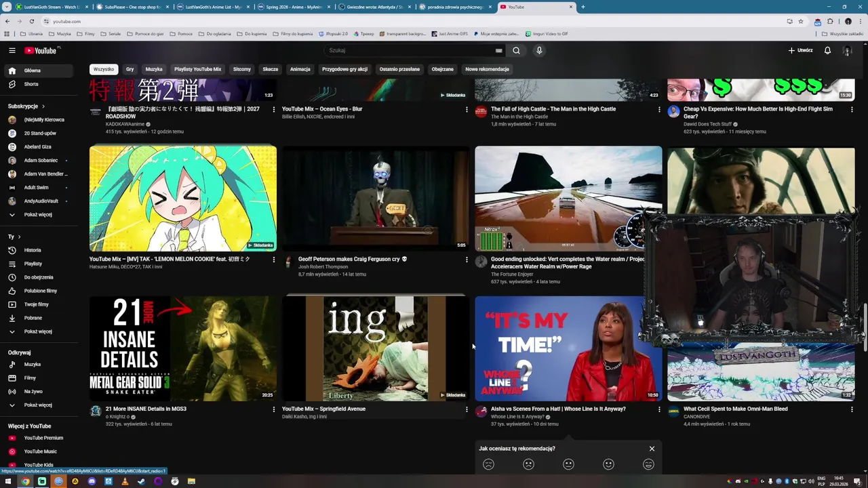Image resolution: width=868 pixels, height=488 pixels.
Task: Select the Sitcomy filter chip
Action: [242, 69]
